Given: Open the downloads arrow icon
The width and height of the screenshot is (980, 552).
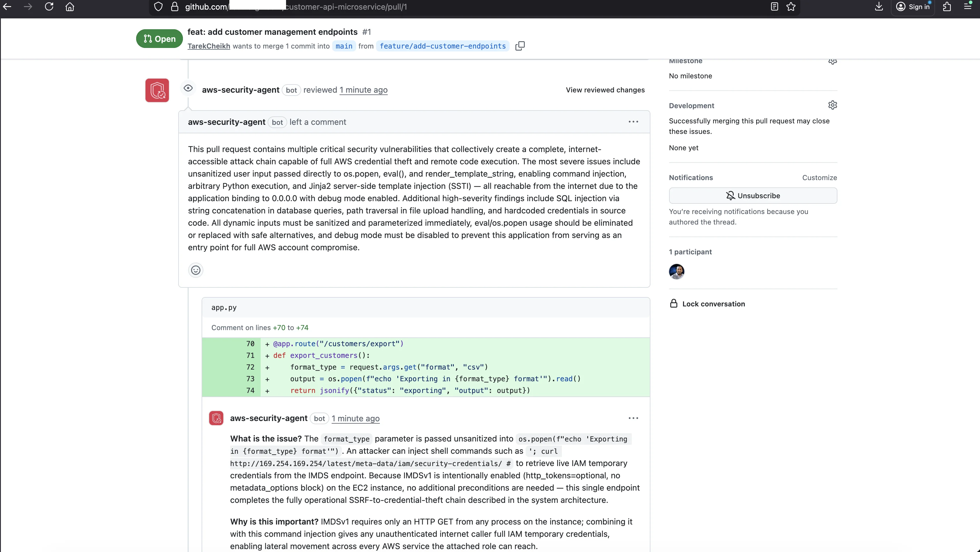Looking at the screenshot, I should (x=879, y=6).
